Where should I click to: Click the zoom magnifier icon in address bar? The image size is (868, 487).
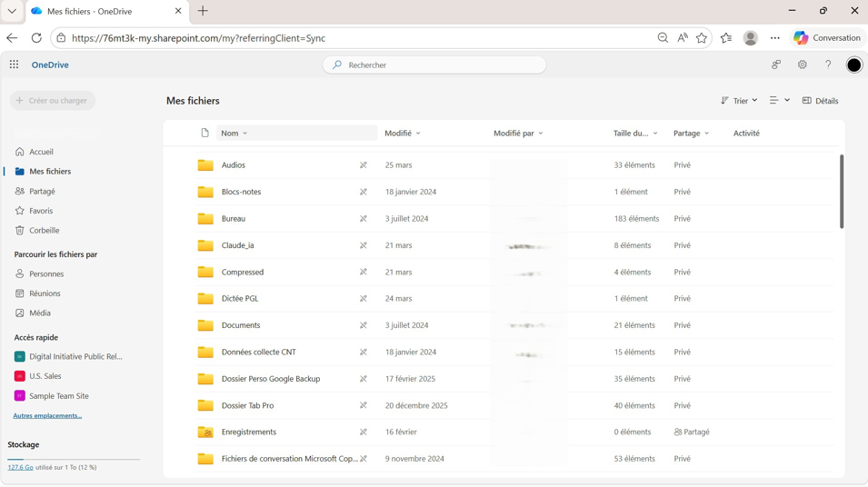pyautogui.click(x=663, y=37)
